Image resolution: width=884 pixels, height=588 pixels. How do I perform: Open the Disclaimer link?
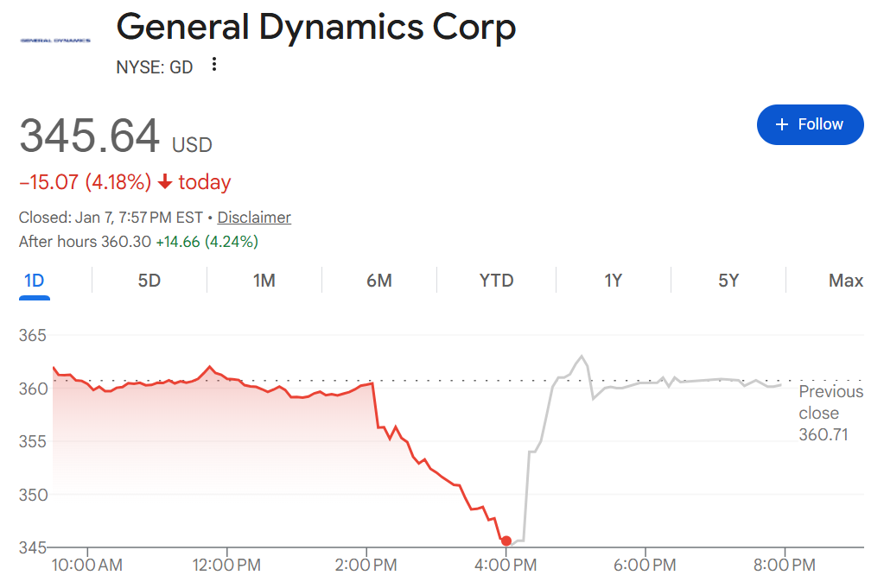[254, 218]
